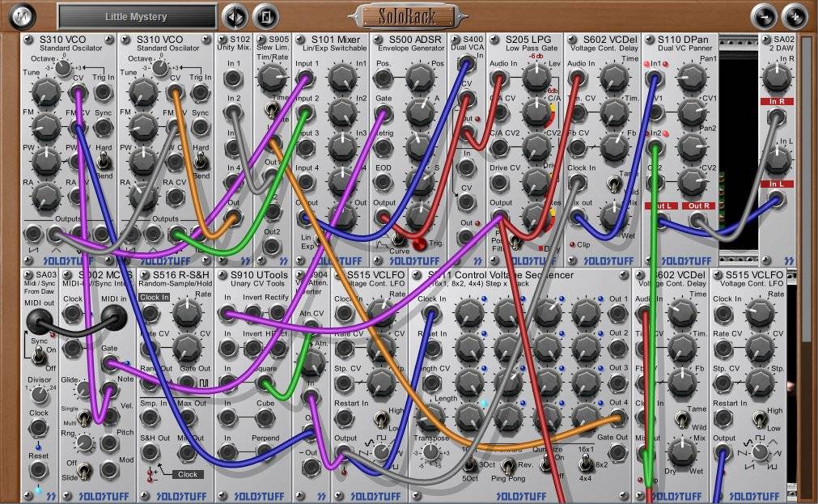Flip the Single/Multi switch on MIDI module

(x=85, y=417)
